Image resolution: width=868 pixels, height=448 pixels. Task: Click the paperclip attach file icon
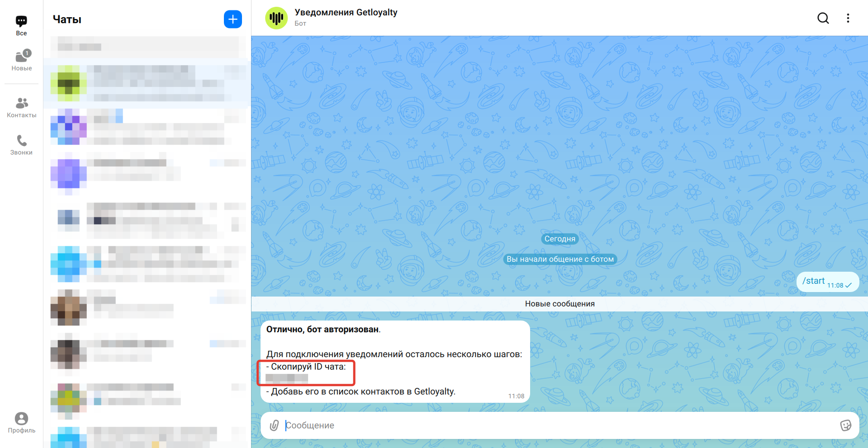(x=274, y=425)
